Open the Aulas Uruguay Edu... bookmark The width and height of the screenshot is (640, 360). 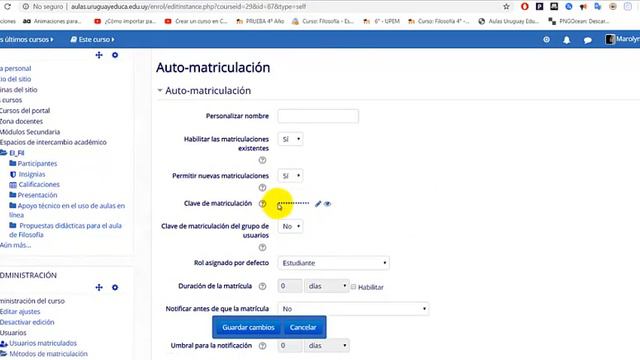(x=509, y=21)
